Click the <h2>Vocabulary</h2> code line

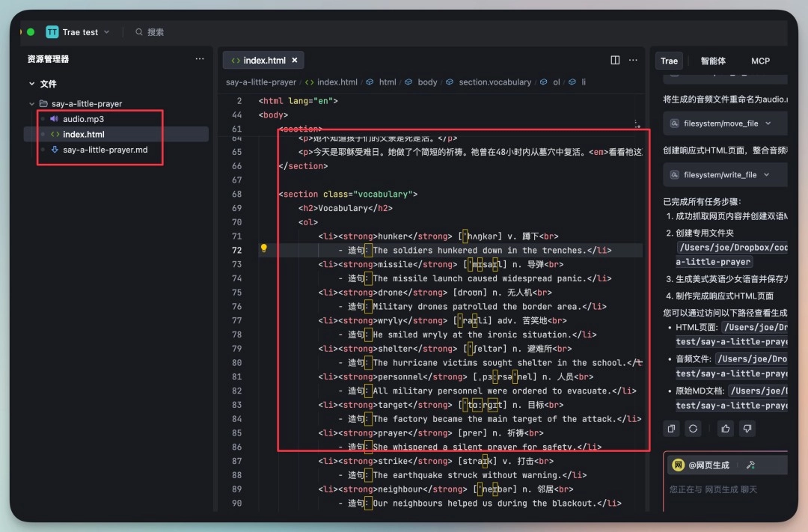tap(345, 208)
